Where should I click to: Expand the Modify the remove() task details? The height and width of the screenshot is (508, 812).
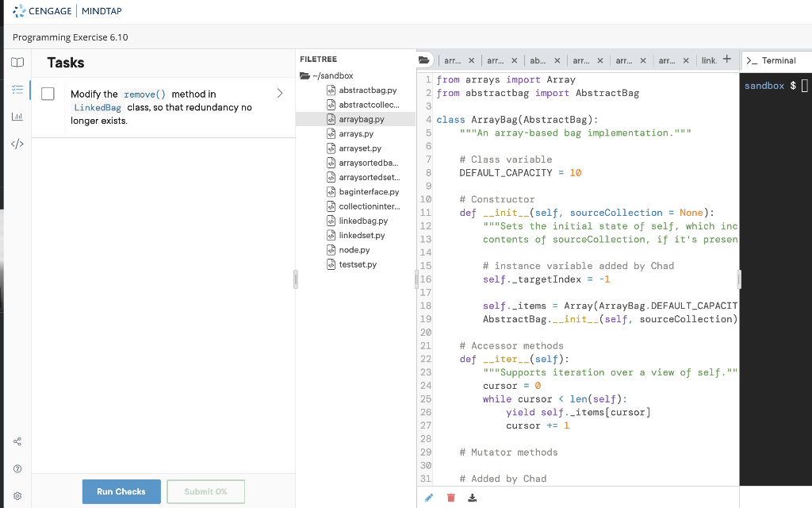[279, 92]
